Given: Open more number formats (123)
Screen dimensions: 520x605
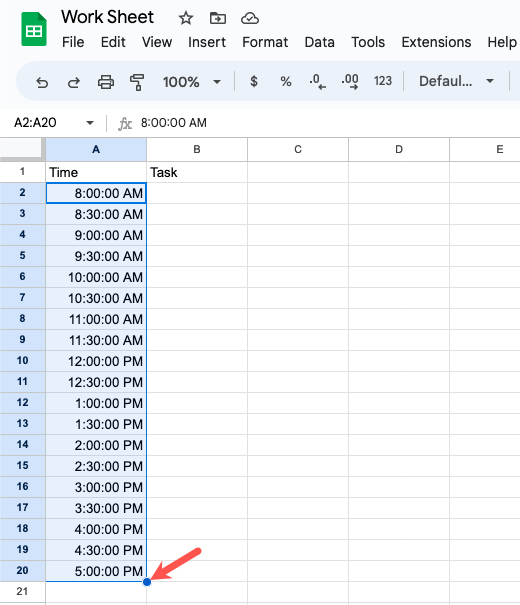Looking at the screenshot, I should tap(383, 81).
